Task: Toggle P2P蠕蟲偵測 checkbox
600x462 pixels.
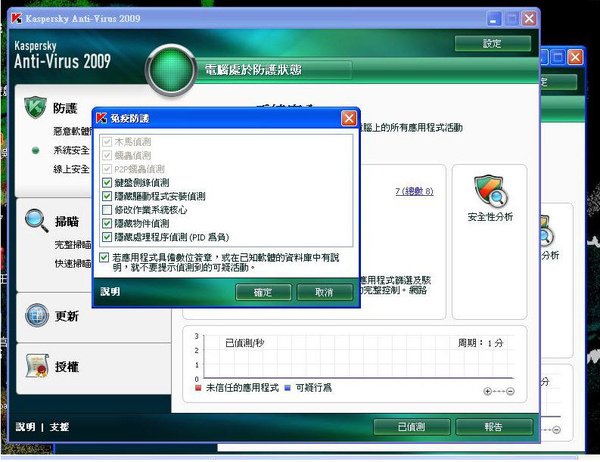Action: tap(107, 169)
